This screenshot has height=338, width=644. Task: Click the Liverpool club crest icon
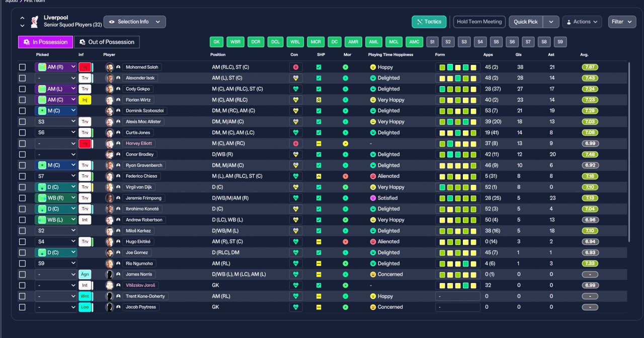[x=35, y=22]
